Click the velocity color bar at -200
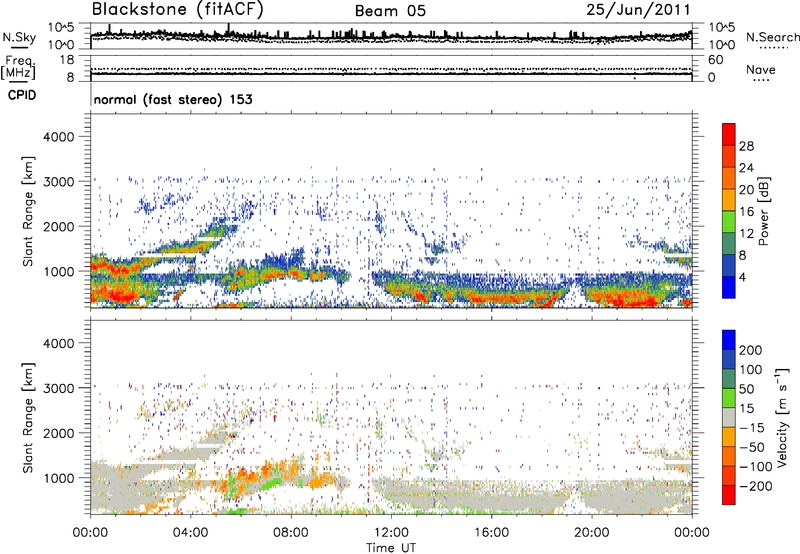 [729, 486]
